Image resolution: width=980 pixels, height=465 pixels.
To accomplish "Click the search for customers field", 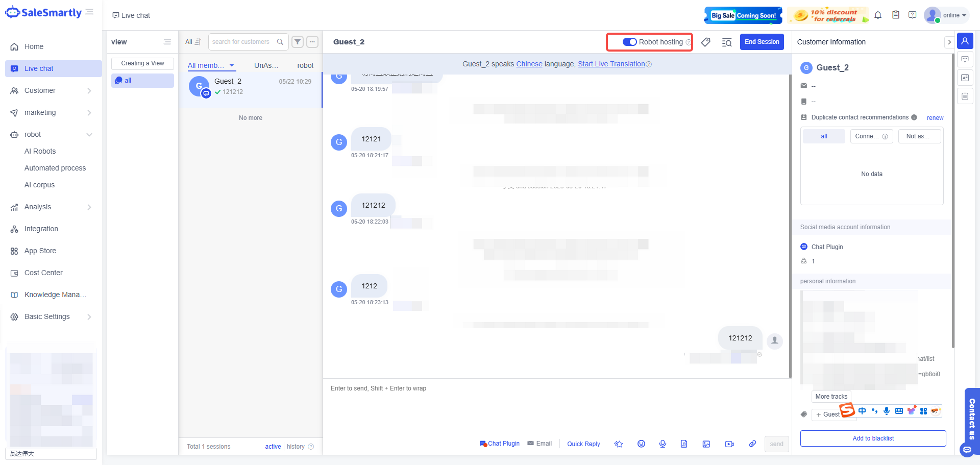I will coord(243,42).
